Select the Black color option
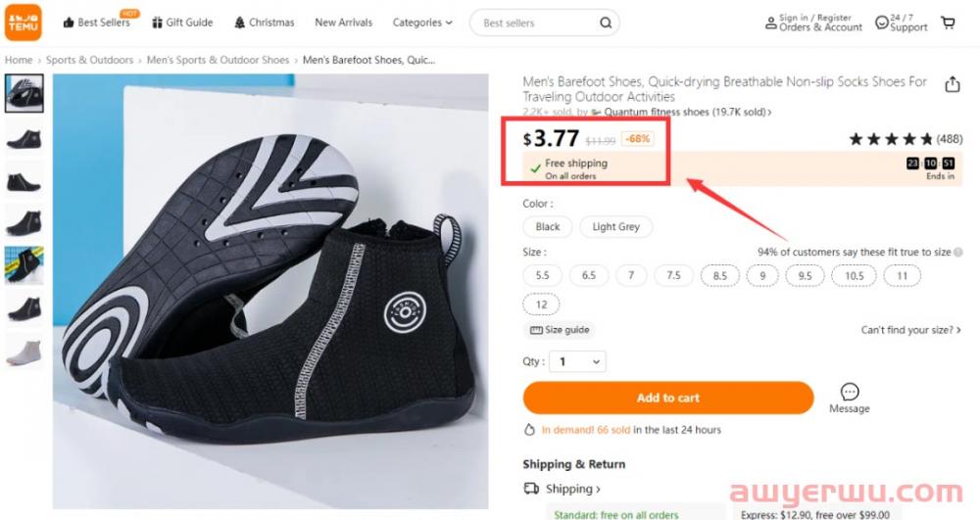The width and height of the screenshot is (980, 520). click(x=548, y=226)
